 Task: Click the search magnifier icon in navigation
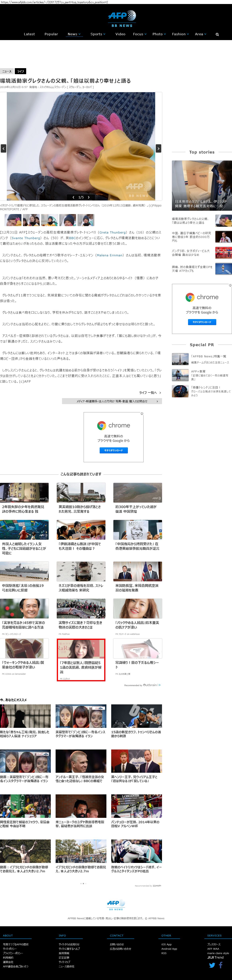point(217,34)
